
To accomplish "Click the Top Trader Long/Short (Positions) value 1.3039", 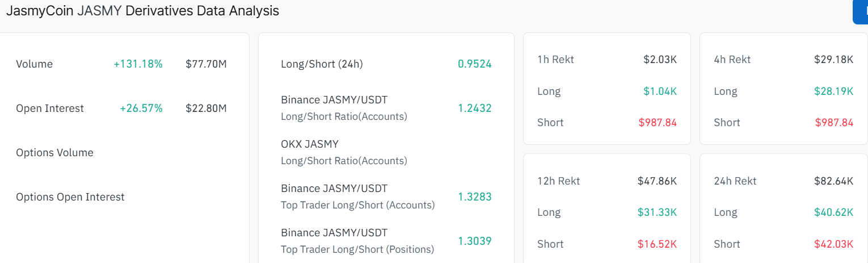I will [x=474, y=241].
